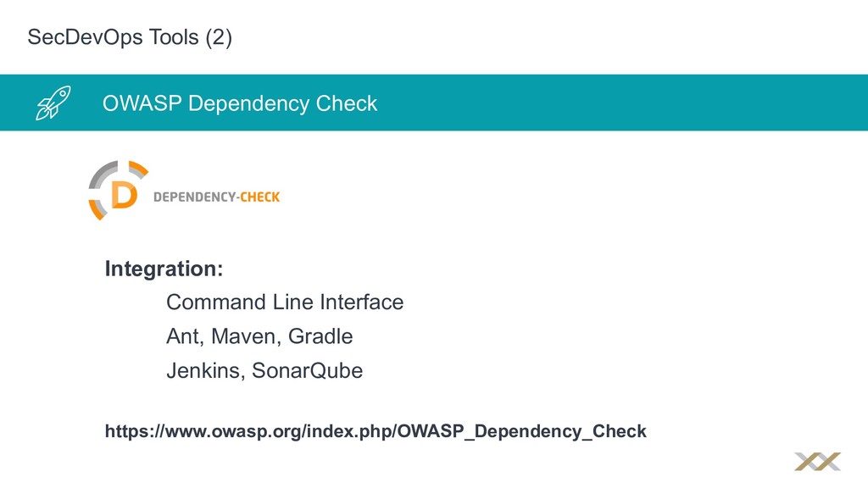The height and width of the screenshot is (488, 868).
Task: Click the Jenkins, SonarQube text line
Action: pos(264,371)
